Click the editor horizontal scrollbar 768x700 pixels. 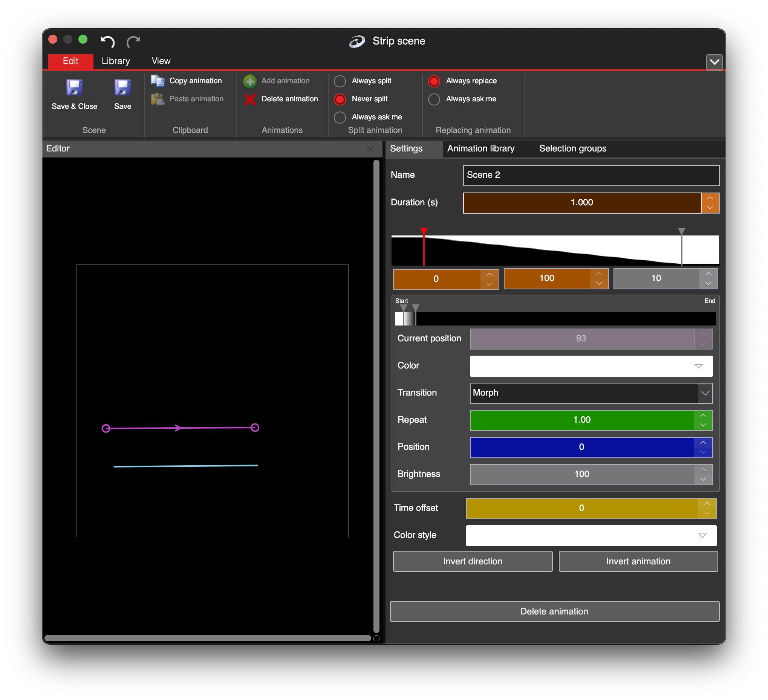click(208, 638)
